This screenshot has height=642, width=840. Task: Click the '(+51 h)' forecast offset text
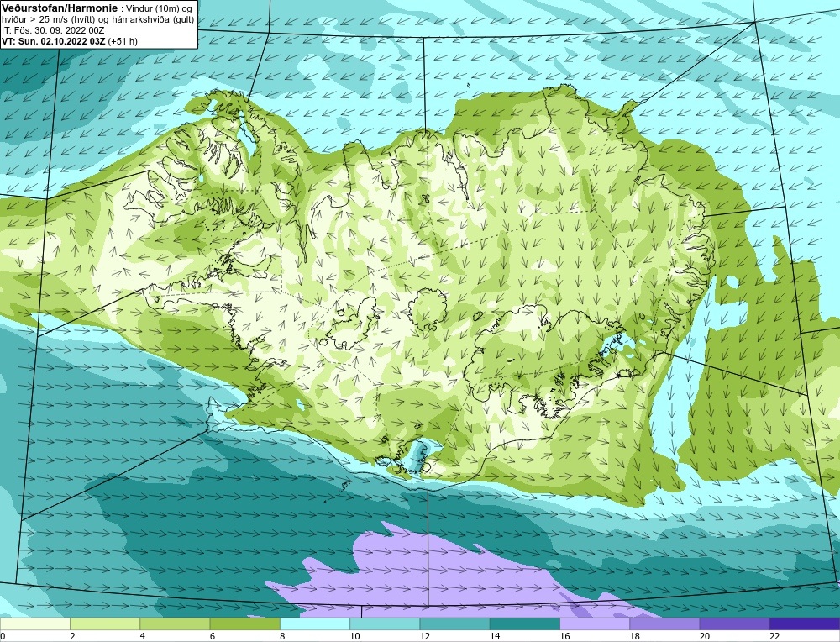[123, 41]
